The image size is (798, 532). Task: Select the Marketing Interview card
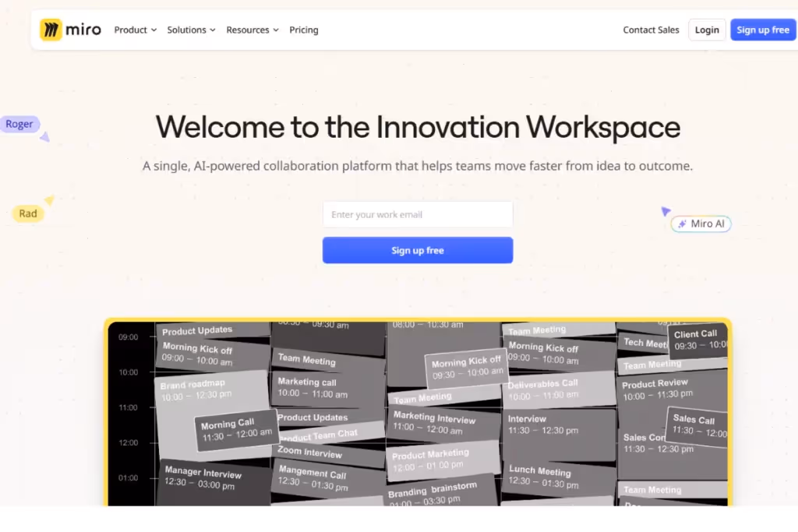[443, 423]
